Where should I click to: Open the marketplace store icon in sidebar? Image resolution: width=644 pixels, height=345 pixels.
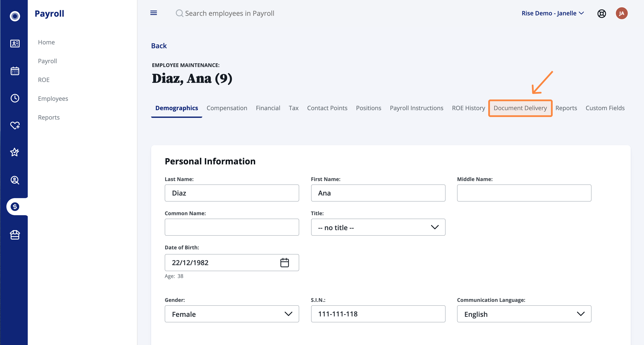tap(15, 235)
